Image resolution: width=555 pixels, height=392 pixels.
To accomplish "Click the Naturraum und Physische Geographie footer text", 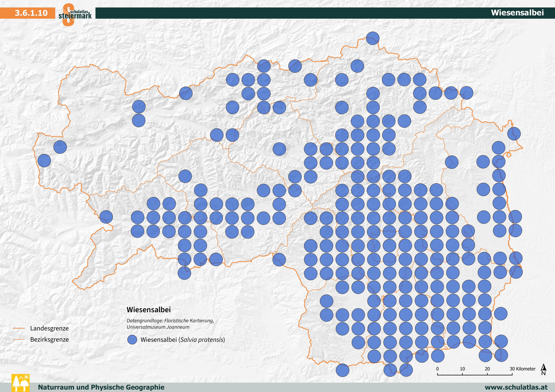I will [x=101, y=387].
